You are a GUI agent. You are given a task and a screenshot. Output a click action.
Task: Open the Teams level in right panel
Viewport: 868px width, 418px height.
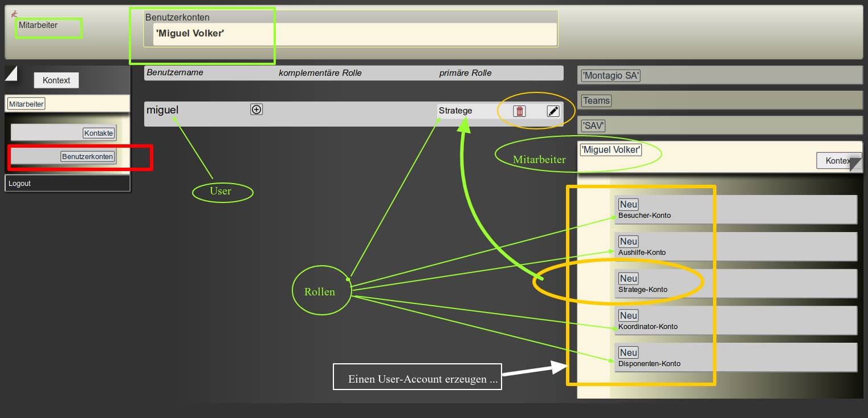pyautogui.click(x=596, y=100)
